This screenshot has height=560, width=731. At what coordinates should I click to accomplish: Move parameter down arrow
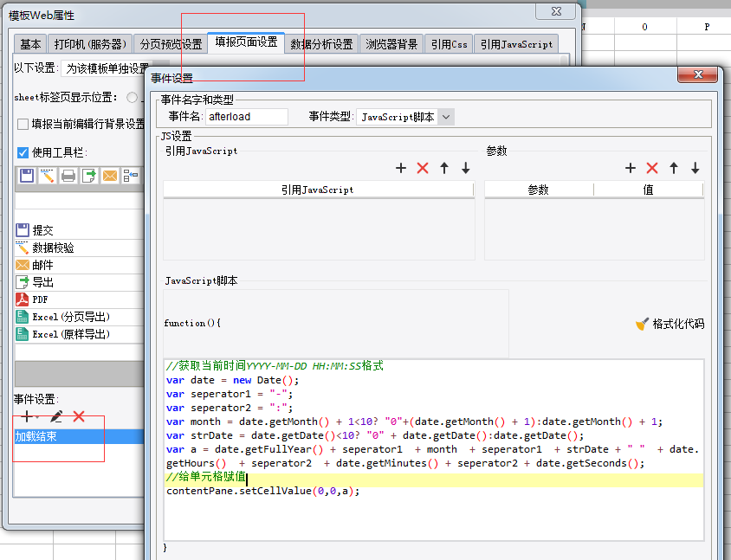tap(695, 168)
